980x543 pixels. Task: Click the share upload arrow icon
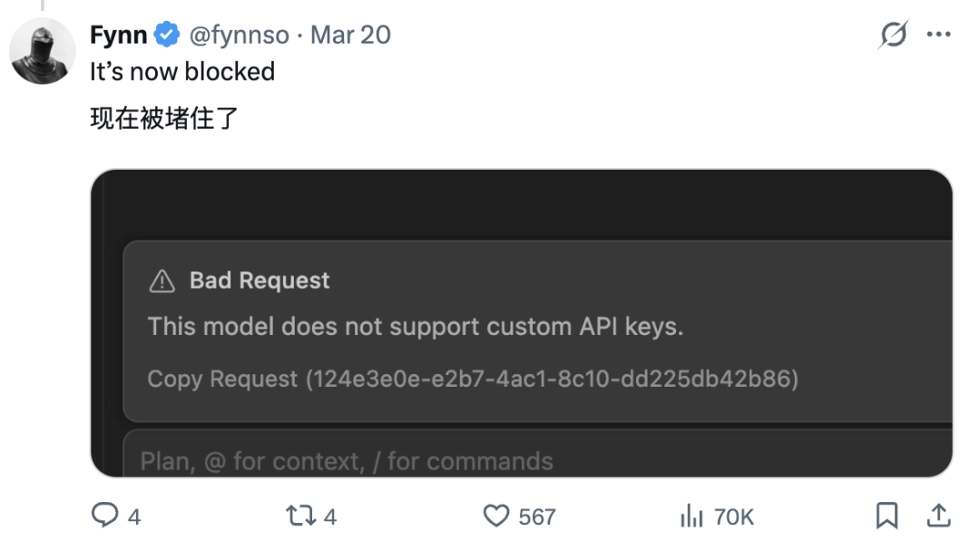coord(938,517)
